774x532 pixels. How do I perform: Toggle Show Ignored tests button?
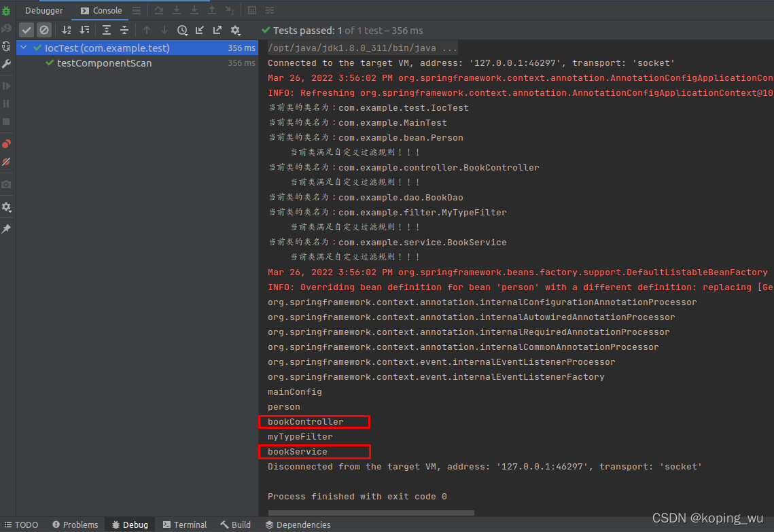pos(44,30)
